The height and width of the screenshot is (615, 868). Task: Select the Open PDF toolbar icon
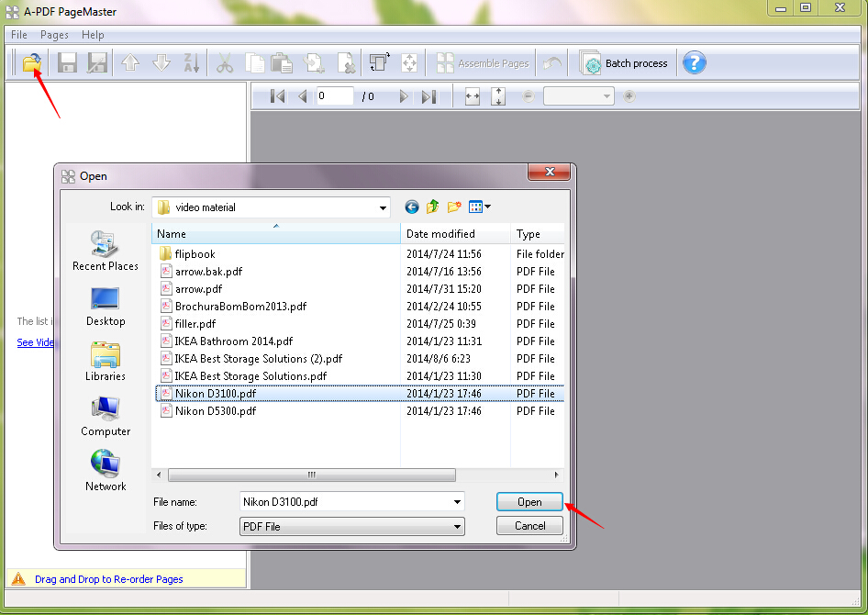pyautogui.click(x=31, y=61)
